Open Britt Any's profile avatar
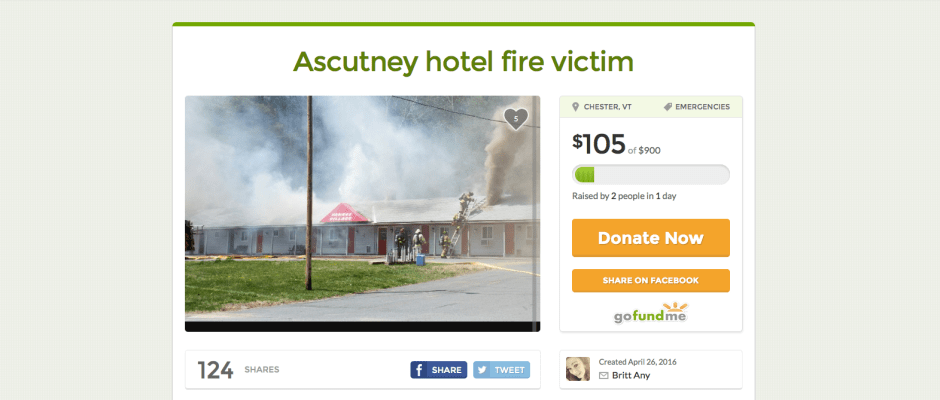Screen dimensions: 940x400 tap(578, 369)
